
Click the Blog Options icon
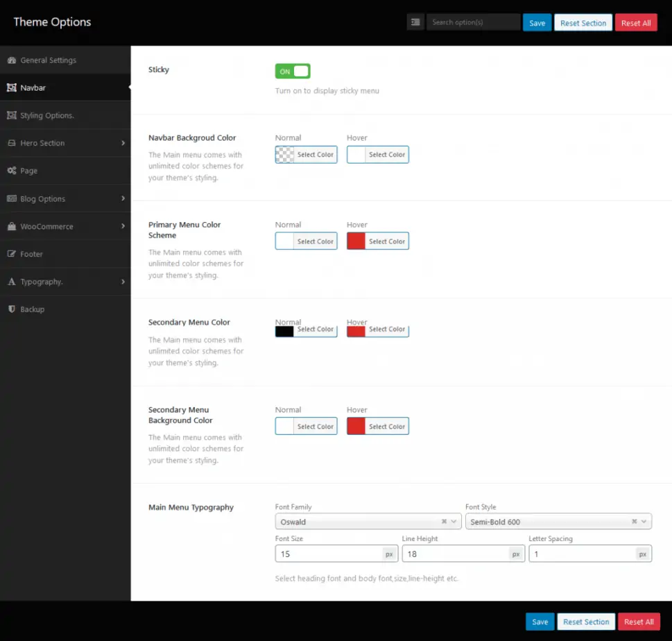pyautogui.click(x=12, y=198)
